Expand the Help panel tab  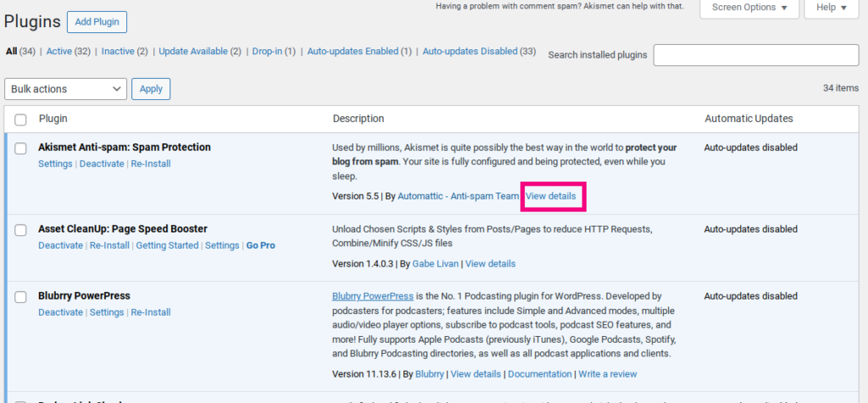832,8
